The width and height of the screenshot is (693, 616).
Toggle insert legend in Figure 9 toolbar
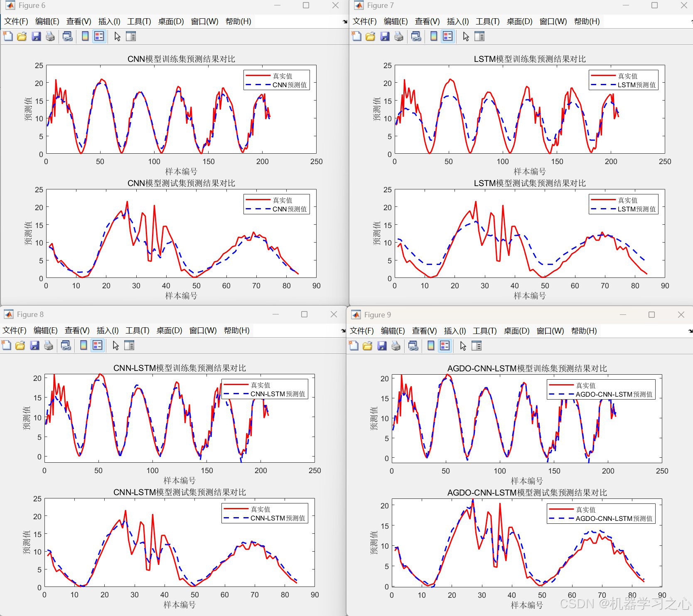click(x=445, y=346)
